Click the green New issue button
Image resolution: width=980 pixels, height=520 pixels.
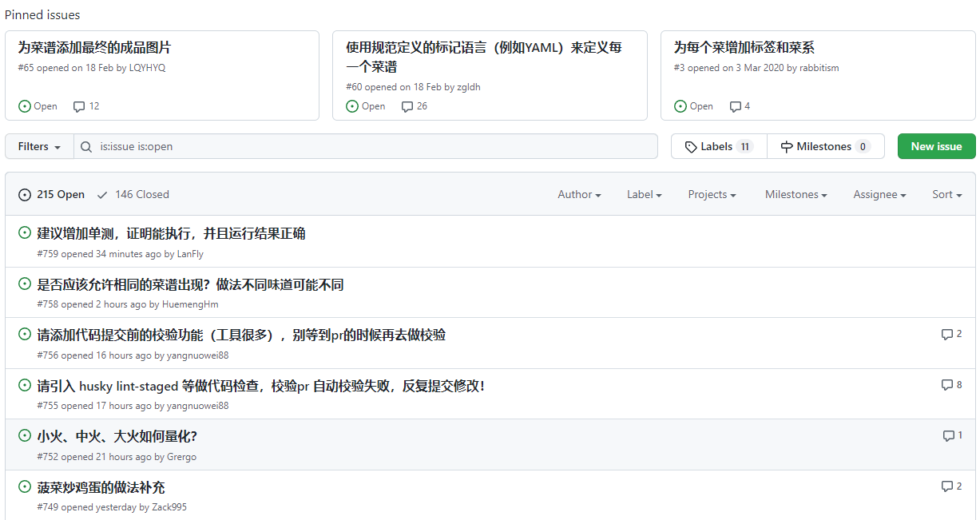[936, 146]
